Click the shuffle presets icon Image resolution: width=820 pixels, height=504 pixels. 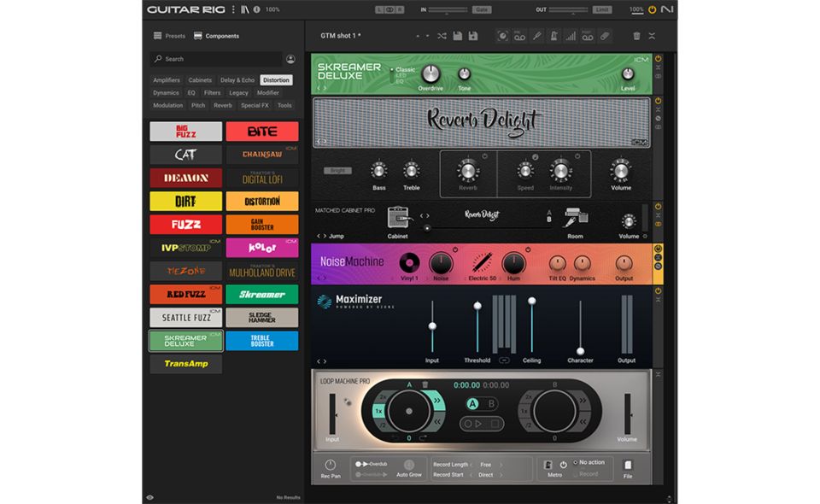coord(442,36)
